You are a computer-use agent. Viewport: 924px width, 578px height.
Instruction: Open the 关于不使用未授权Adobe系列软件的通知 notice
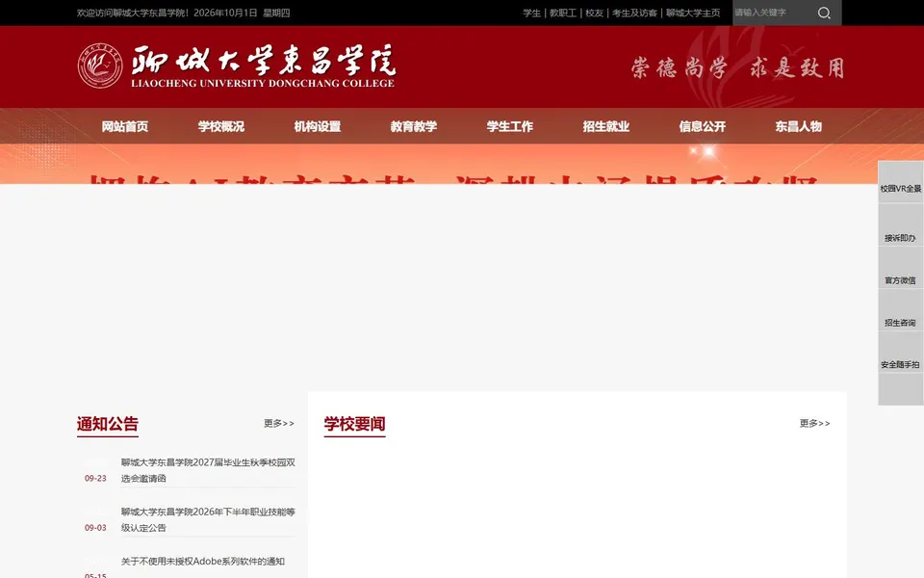point(203,562)
